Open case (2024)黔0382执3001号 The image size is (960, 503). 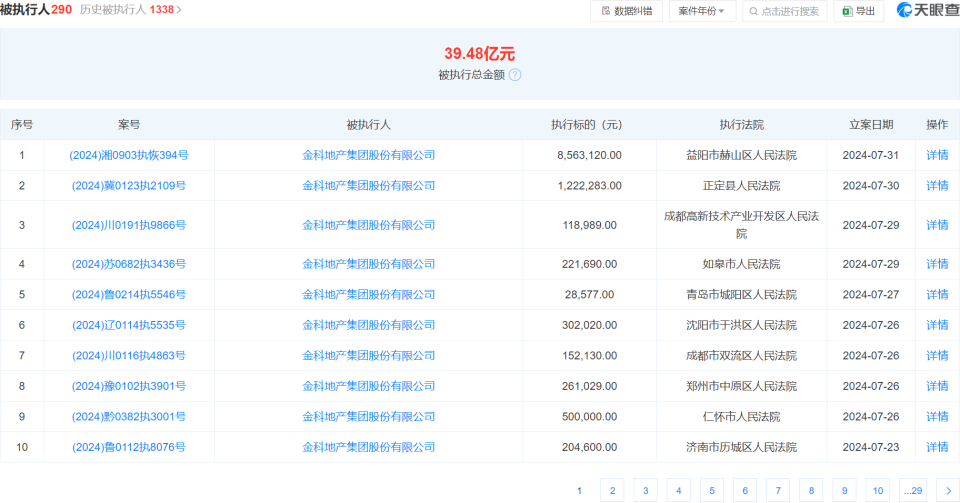[x=129, y=417]
